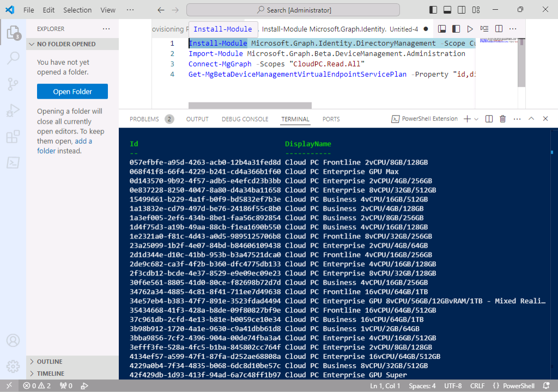Open the PowerShell panel in activity bar
The image size is (558, 392).
[x=13, y=163]
